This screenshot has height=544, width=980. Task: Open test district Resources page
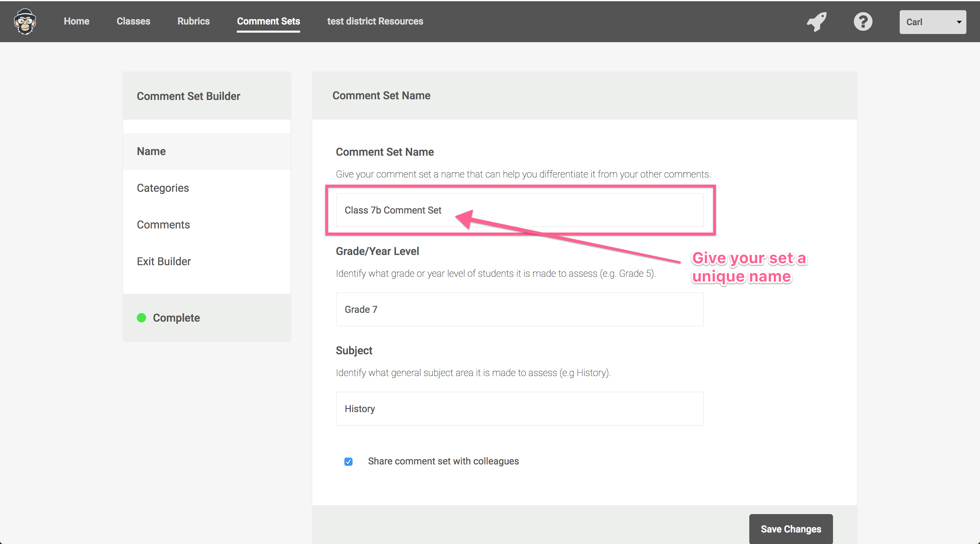(x=375, y=21)
